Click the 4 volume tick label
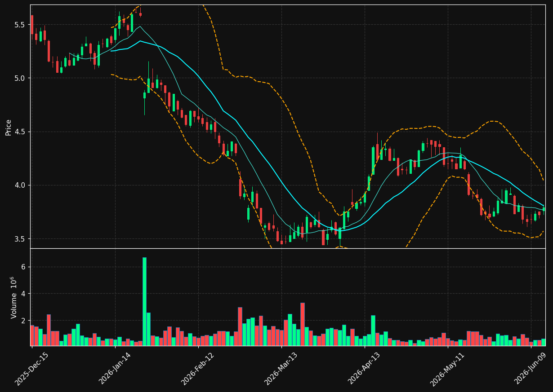553x392 pixels. tap(23, 294)
